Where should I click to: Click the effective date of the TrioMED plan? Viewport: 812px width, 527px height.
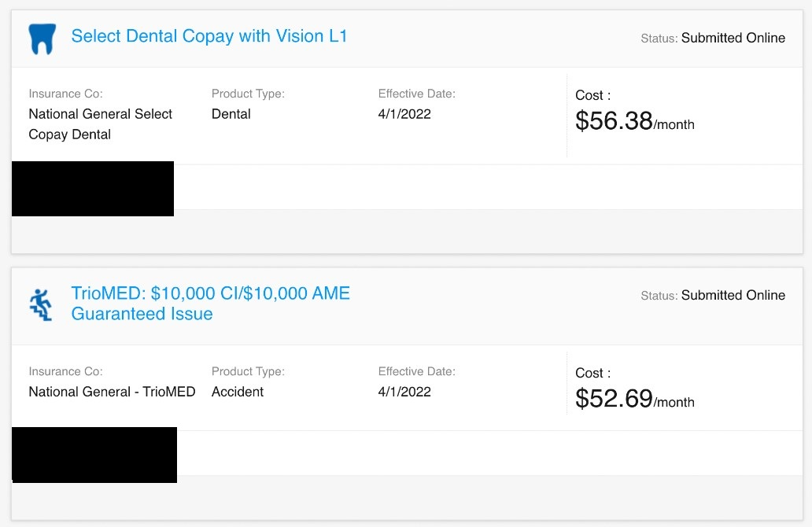[x=404, y=392]
